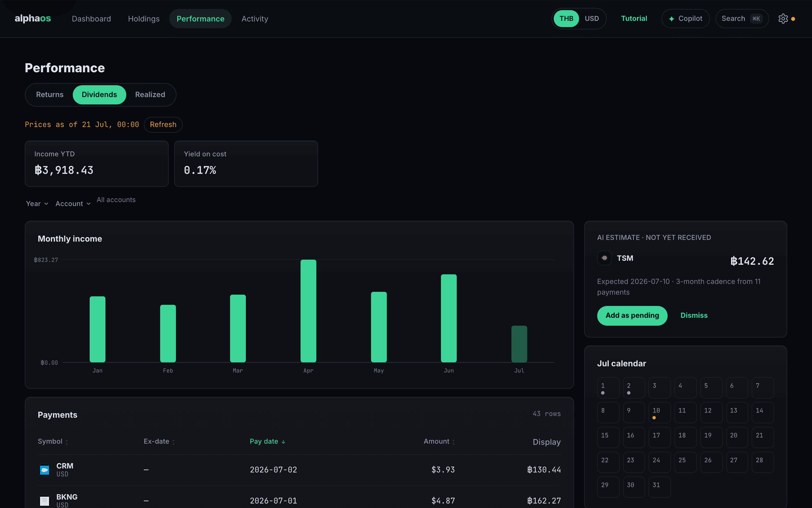The image size is (812, 508).
Task: Sort payments by Amount column
Action: (x=439, y=441)
